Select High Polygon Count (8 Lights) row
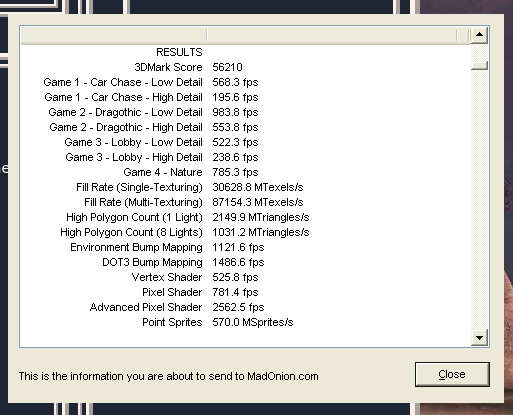513x415 pixels. (x=246, y=232)
